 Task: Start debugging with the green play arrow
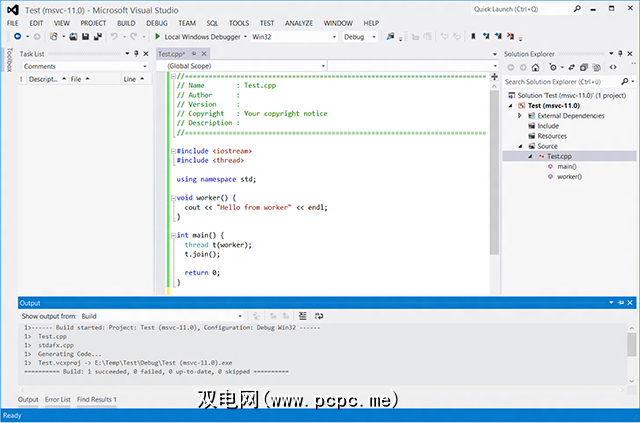click(x=157, y=36)
